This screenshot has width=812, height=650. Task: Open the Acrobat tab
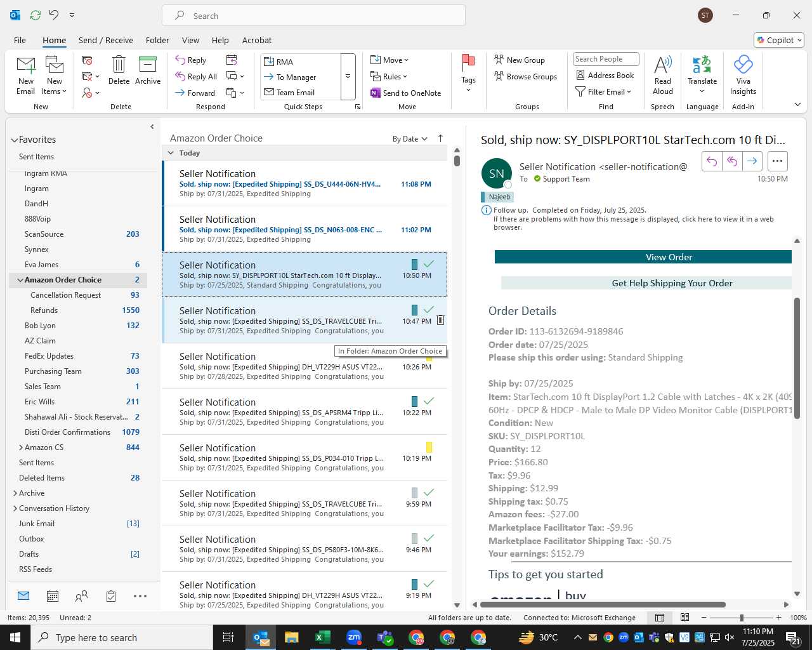point(257,40)
